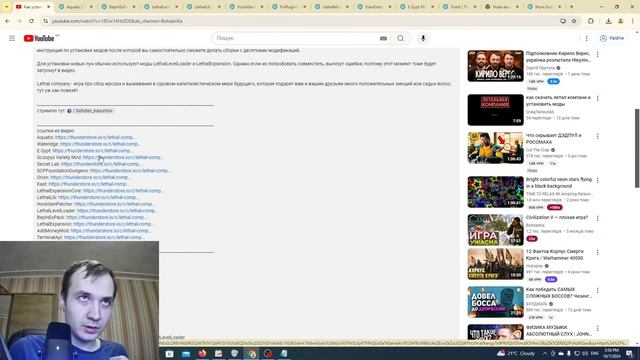Viewport: 640px width, 360px height.
Task: Click the Chrome taskbar icon
Action: pos(251,353)
